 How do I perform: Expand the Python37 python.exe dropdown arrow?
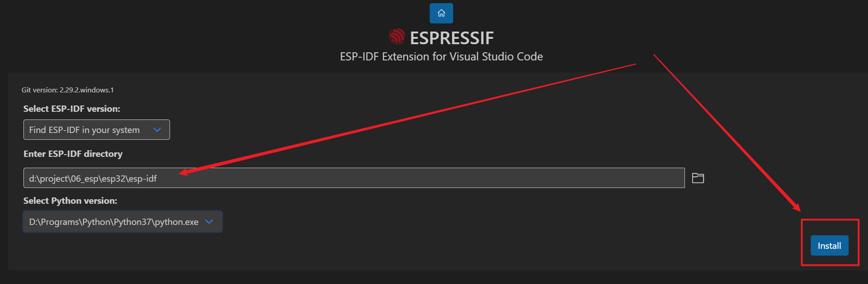[x=209, y=221]
